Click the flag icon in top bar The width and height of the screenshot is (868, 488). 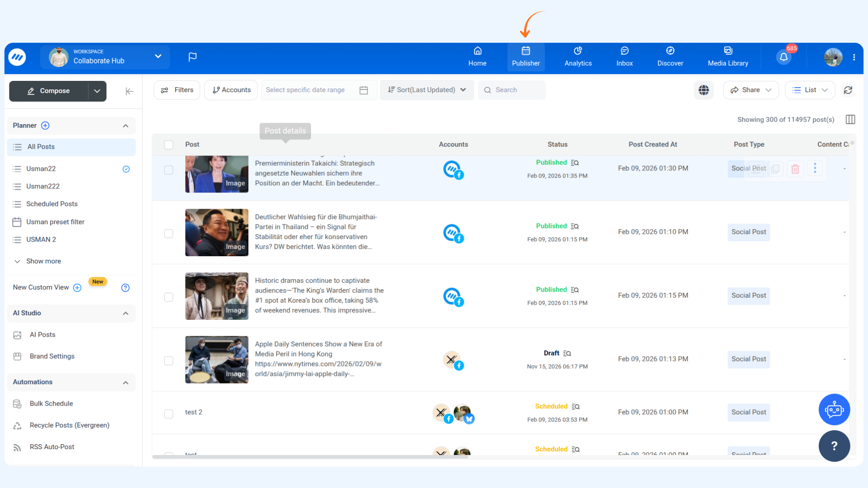click(193, 57)
